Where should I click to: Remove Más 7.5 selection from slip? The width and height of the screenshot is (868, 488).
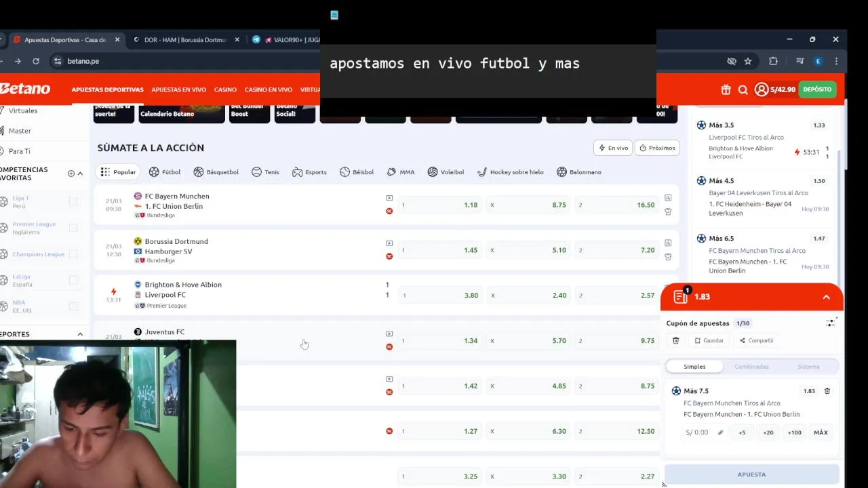(x=827, y=391)
